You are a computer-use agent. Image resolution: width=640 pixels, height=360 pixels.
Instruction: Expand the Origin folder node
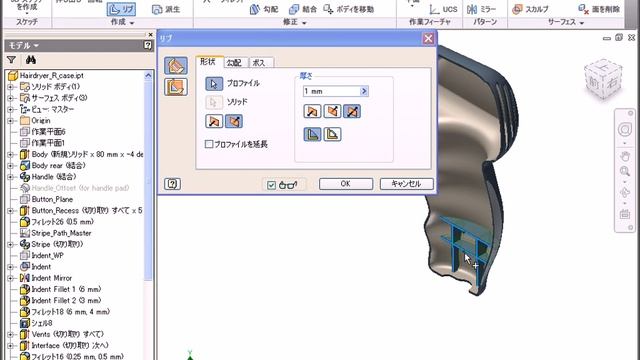pos(11,120)
